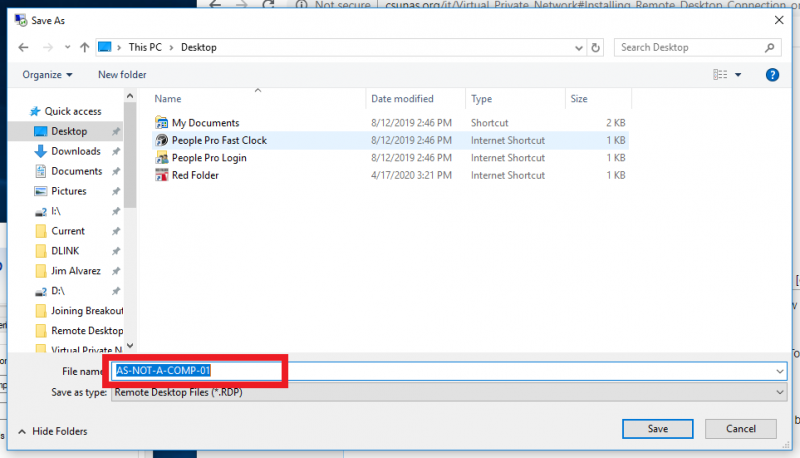Expand the Save as type dropdown
The image size is (800, 458).
click(448, 392)
